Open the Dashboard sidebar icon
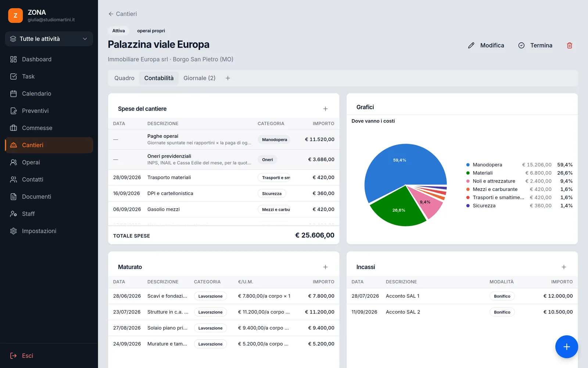Image resolution: width=588 pixels, height=368 pixels. (14, 59)
